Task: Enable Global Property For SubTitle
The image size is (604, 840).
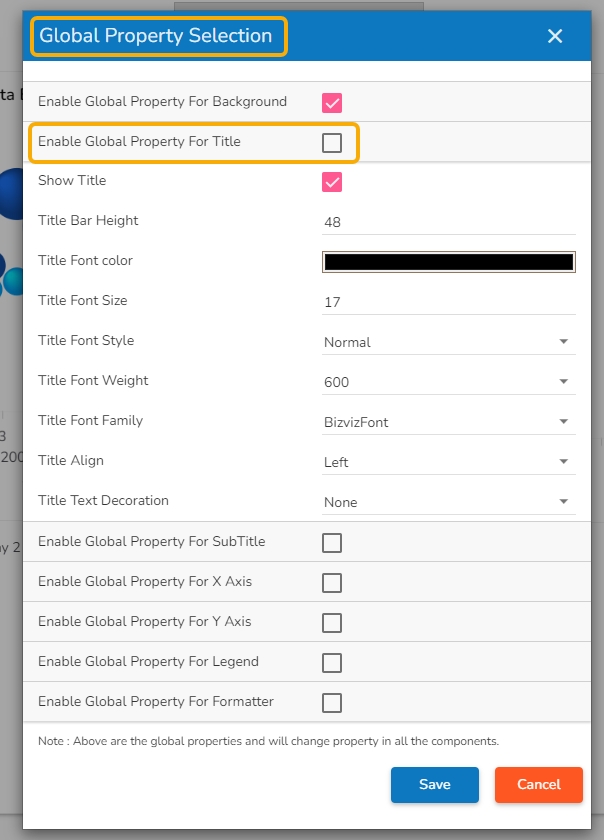Action: (x=332, y=543)
